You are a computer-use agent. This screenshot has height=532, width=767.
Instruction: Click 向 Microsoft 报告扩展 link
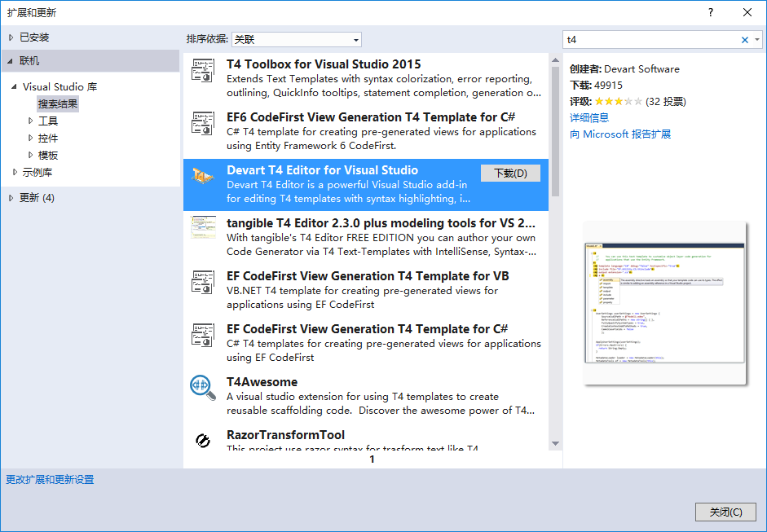click(620, 134)
